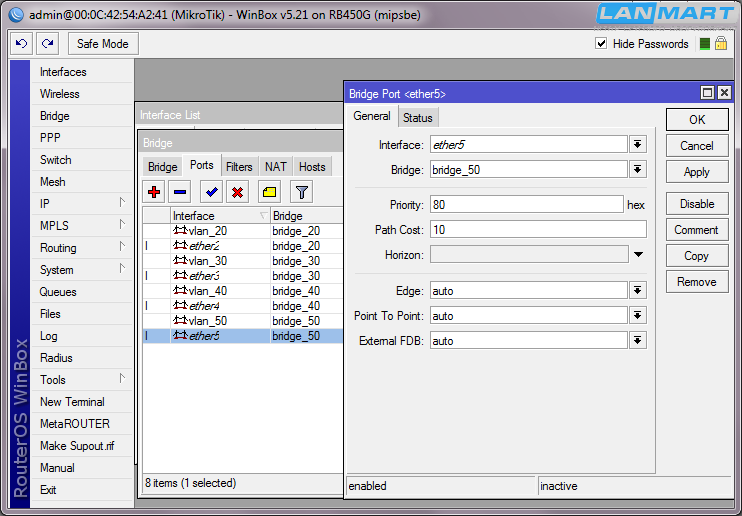Click the port icon beside vlan_20

click(180, 231)
